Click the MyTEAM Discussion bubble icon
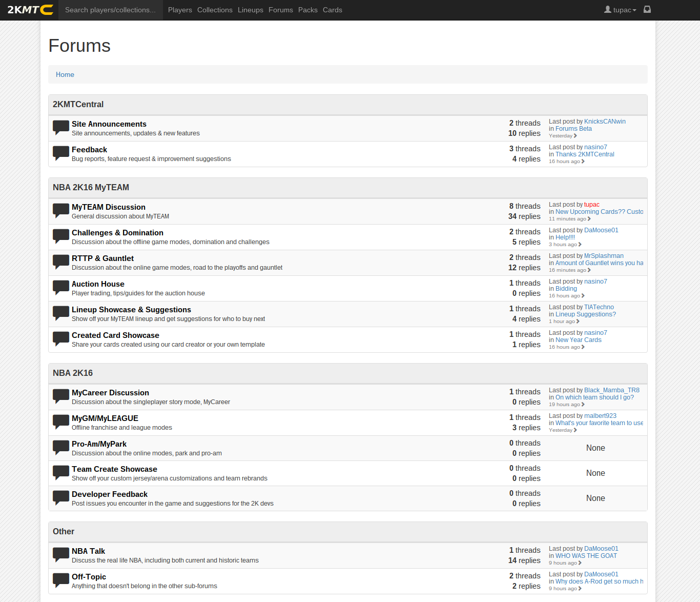 point(61,211)
